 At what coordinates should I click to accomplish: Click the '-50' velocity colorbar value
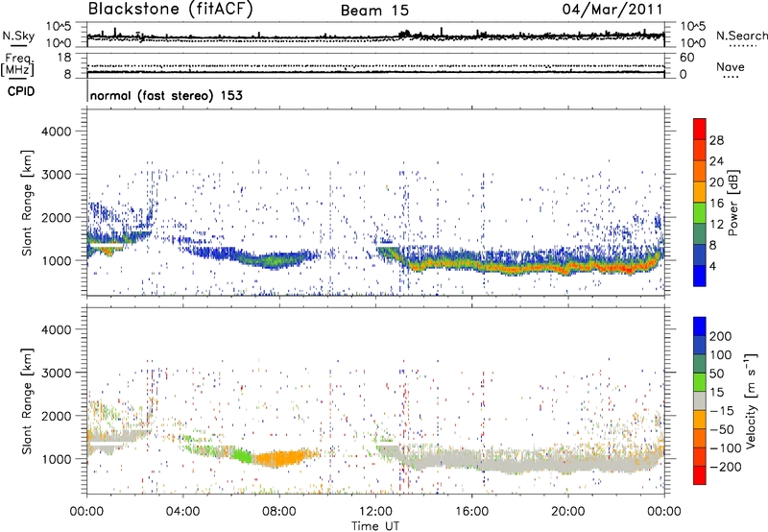pyautogui.click(x=723, y=429)
